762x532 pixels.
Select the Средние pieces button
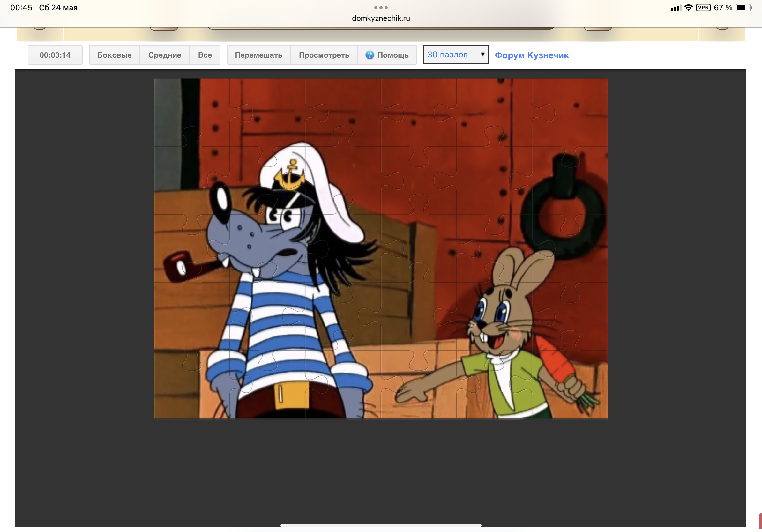[x=165, y=55]
